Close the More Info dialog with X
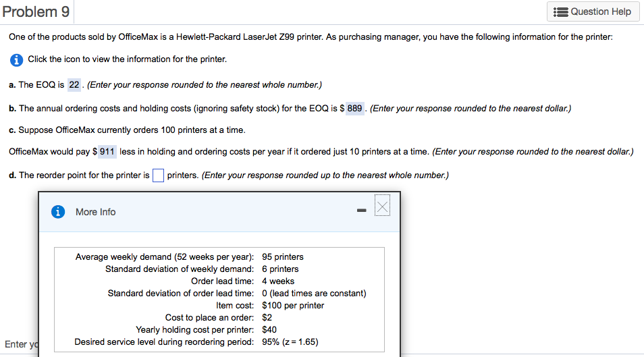 point(382,205)
